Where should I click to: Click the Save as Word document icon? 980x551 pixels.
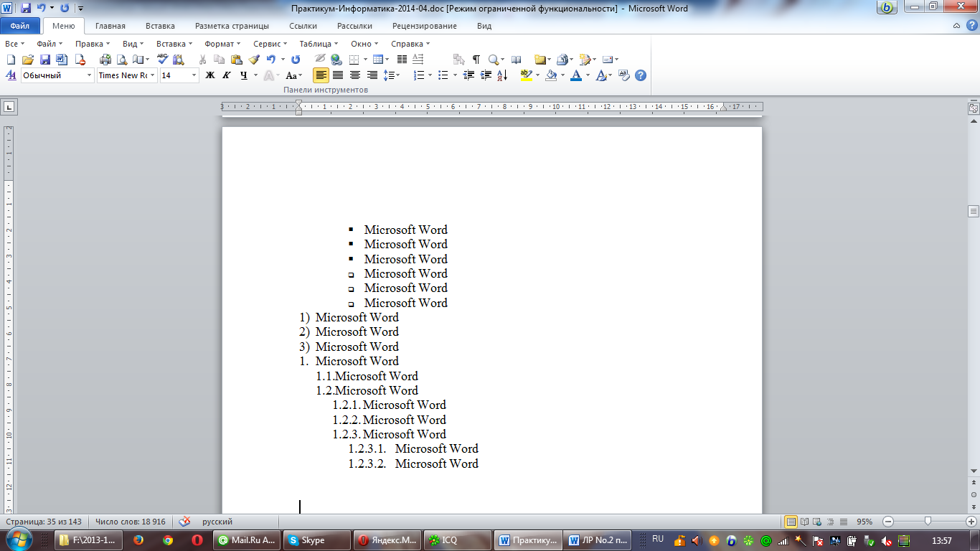(x=61, y=60)
